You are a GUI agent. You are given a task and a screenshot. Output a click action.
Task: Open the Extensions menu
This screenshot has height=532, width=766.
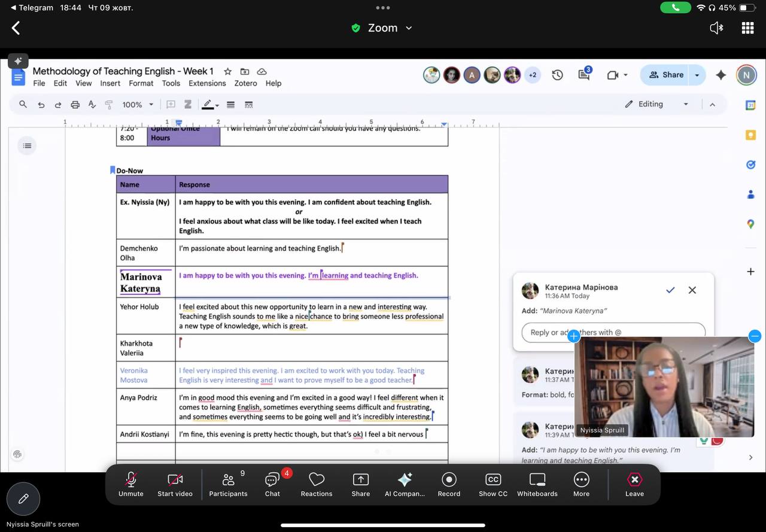[207, 83]
